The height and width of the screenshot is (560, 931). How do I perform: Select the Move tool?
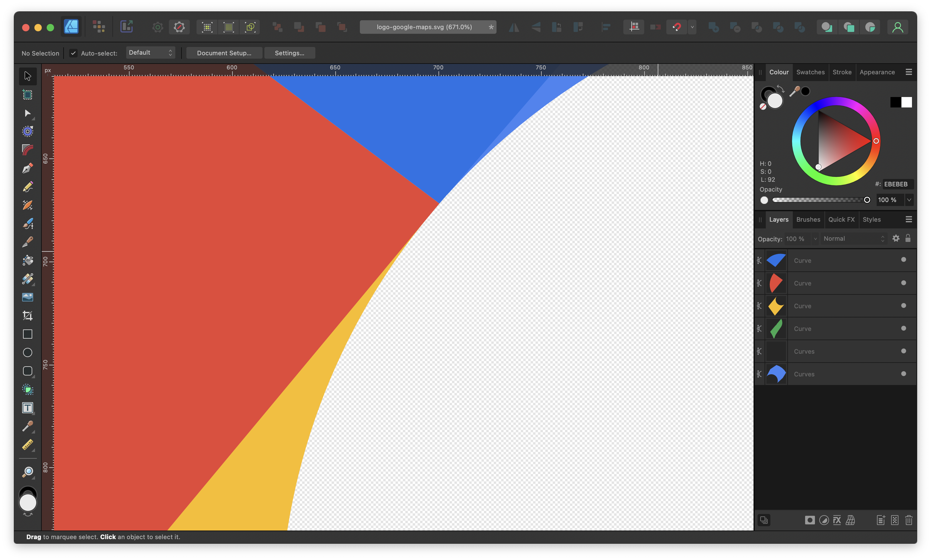[x=28, y=76]
